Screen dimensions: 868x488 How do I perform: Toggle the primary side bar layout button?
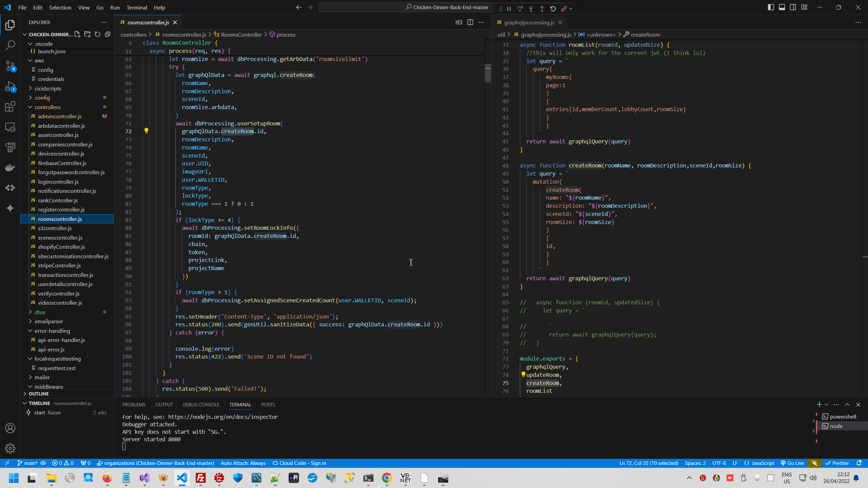[771, 7]
